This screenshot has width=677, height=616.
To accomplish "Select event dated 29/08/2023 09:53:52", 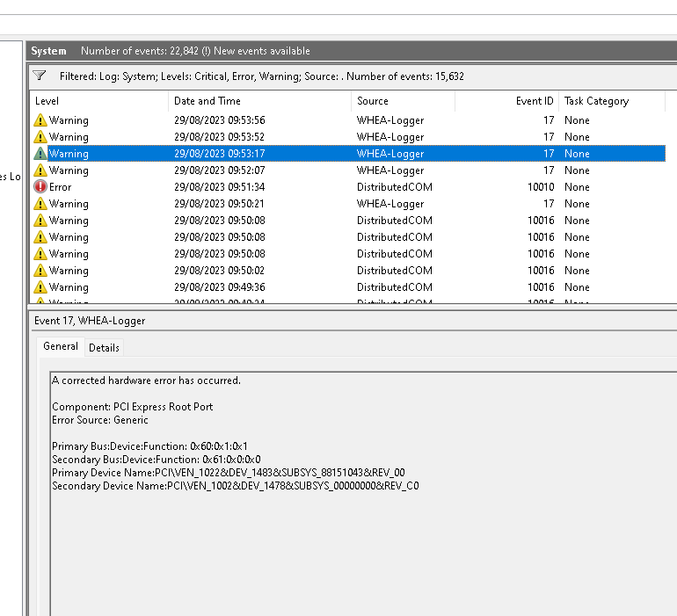I will (x=347, y=137).
